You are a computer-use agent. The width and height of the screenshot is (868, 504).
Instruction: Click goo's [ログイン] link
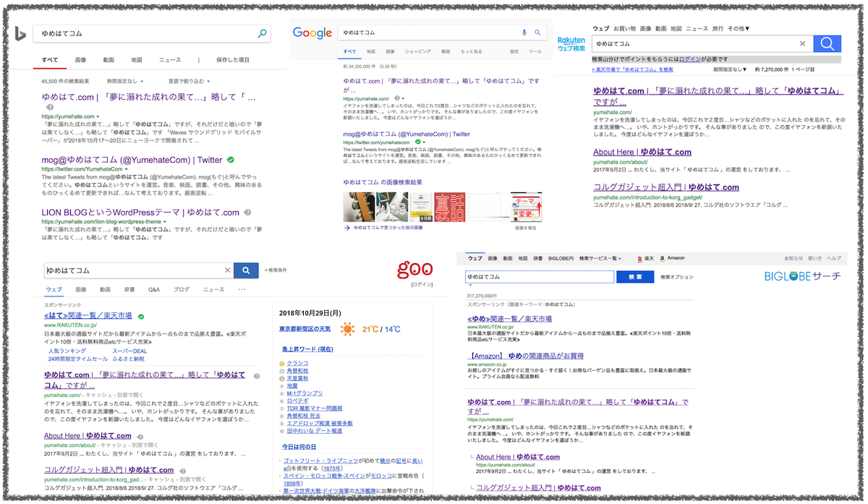tap(422, 286)
